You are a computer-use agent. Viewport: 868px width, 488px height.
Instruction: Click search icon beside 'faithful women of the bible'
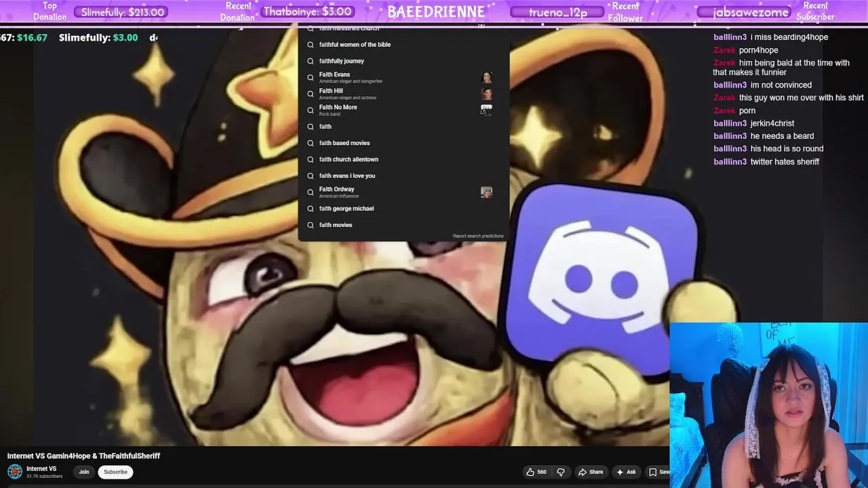(311, 45)
